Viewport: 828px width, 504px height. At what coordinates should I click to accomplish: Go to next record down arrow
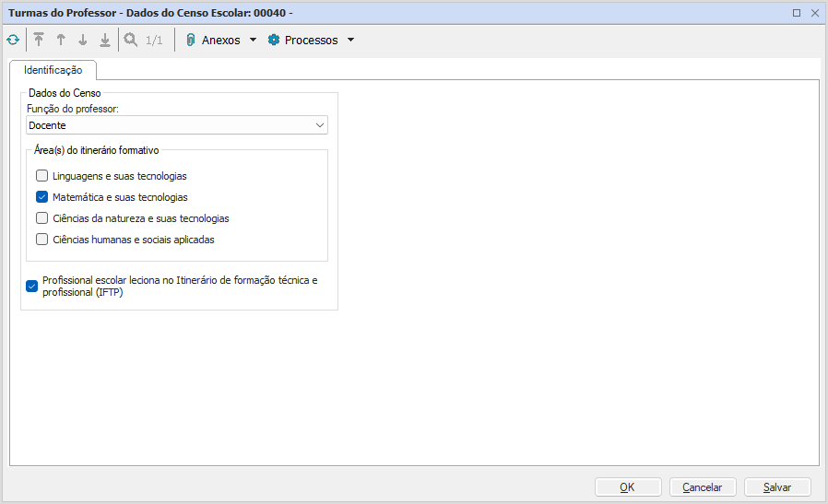82,40
